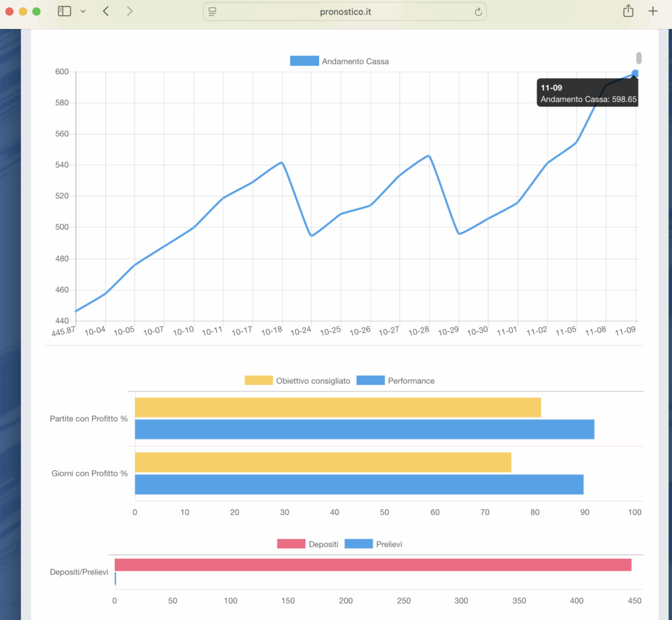
Task: Click the blue Partite con Profitto bar
Action: coord(364,430)
